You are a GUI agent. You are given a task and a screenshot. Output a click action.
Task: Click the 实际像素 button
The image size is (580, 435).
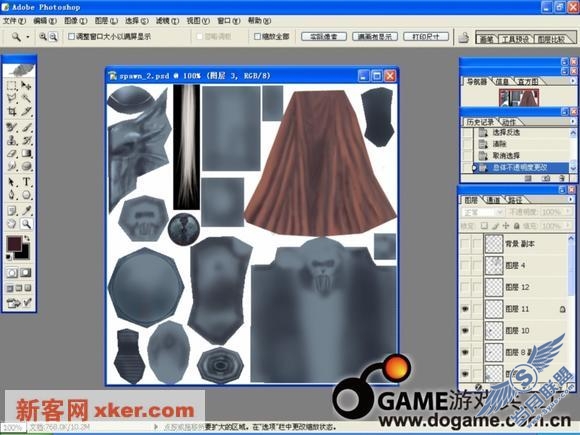324,37
